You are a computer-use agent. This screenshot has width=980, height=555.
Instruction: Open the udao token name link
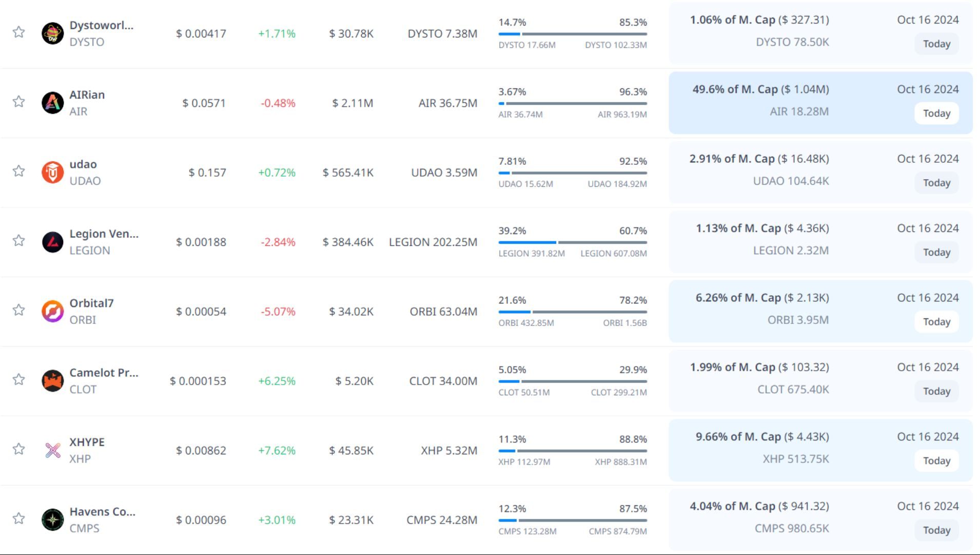[83, 164]
